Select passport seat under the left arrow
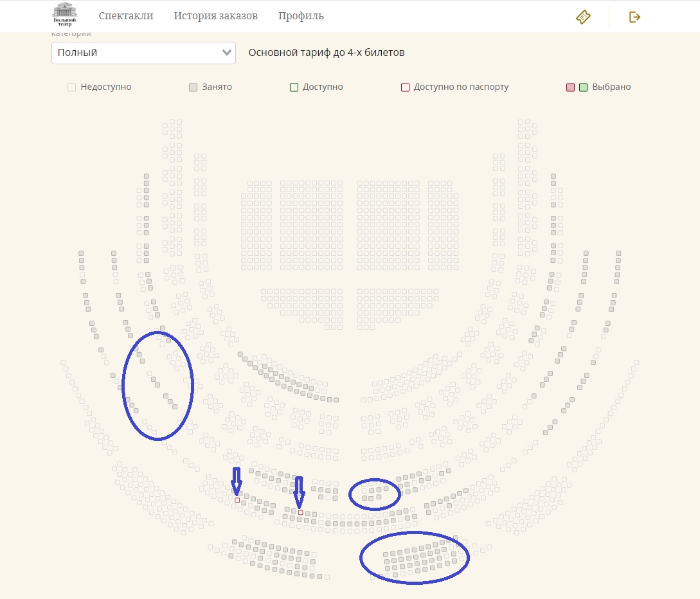The image size is (700, 599). (237, 499)
